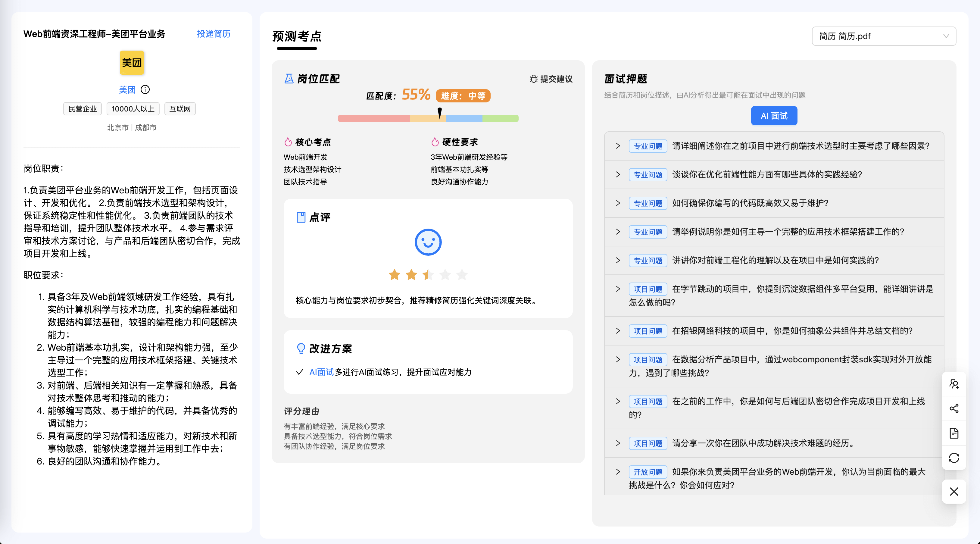Click the flame icon next to 核心考点
980x544 pixels.
288,142
